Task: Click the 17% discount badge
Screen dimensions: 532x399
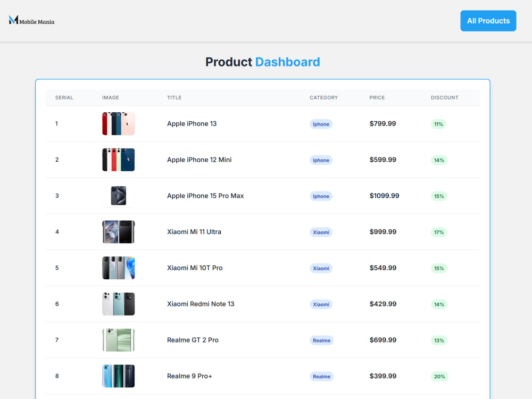Action: [439, 232]
